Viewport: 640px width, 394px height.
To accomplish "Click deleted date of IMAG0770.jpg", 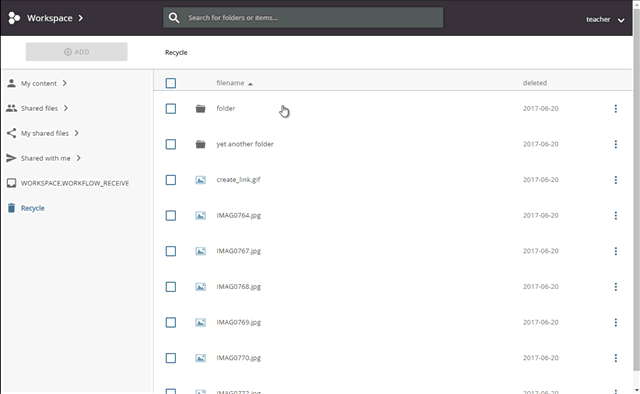I will [x=540, y=358].
